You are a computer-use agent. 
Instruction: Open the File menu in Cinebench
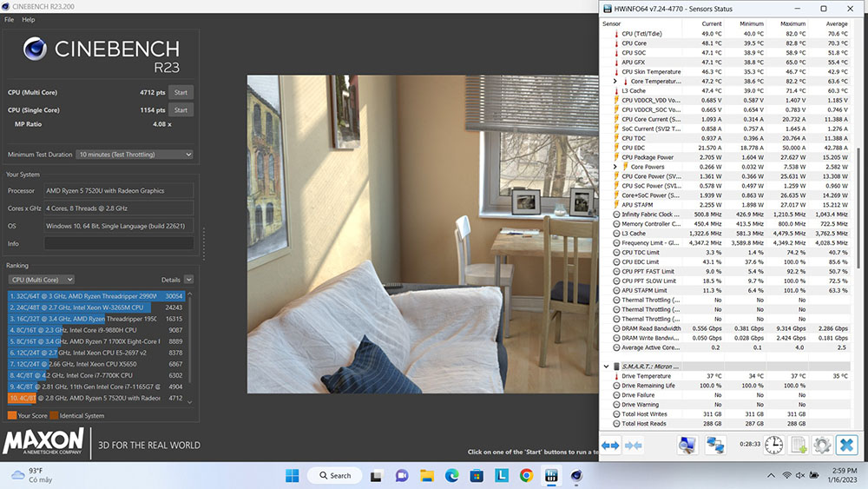point(10,19)
